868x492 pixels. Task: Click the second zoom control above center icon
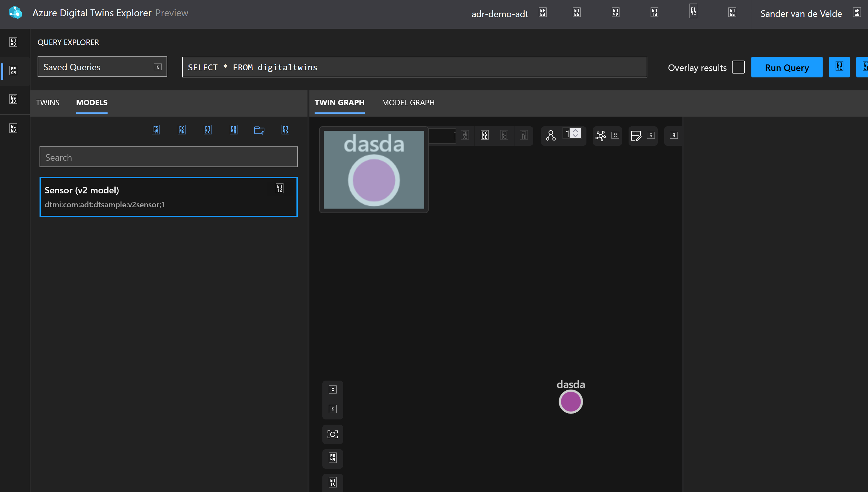[x=333, y=409]
